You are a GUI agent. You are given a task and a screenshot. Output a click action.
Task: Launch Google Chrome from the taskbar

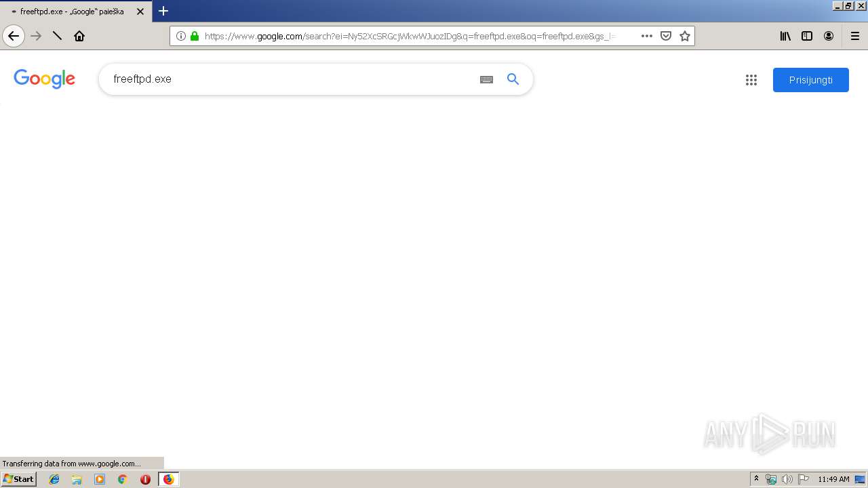pyautogui.click(x=123, y=479)
